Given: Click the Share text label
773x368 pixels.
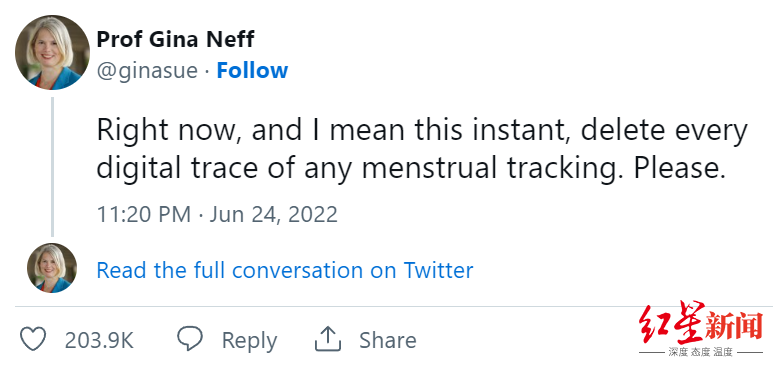Looking at the screenshot, I should coord(387,340).
